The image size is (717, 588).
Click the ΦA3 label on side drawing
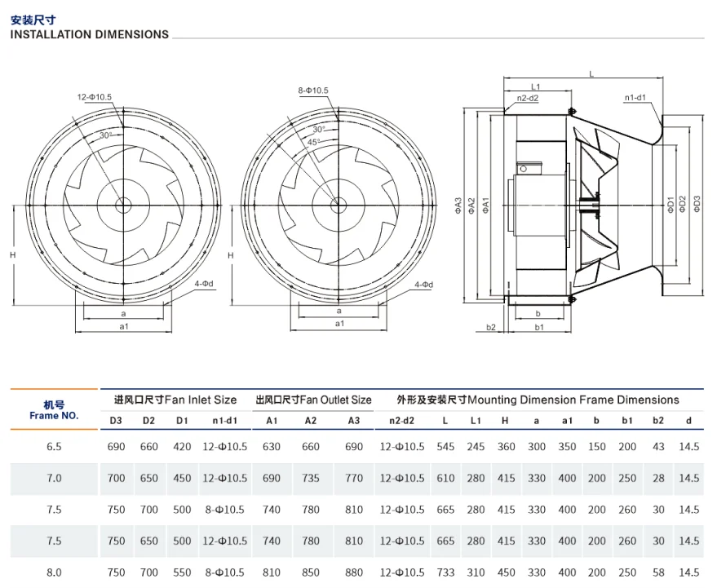458,206
